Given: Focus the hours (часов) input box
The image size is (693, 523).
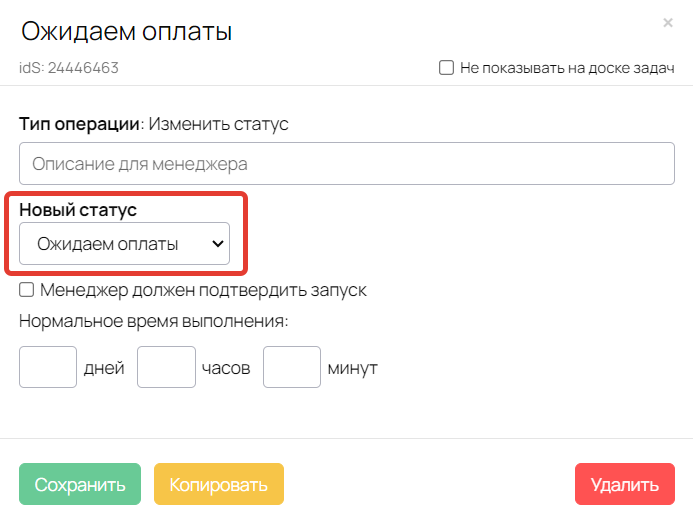Looking at the screenshot, I should tap(166, 367).
